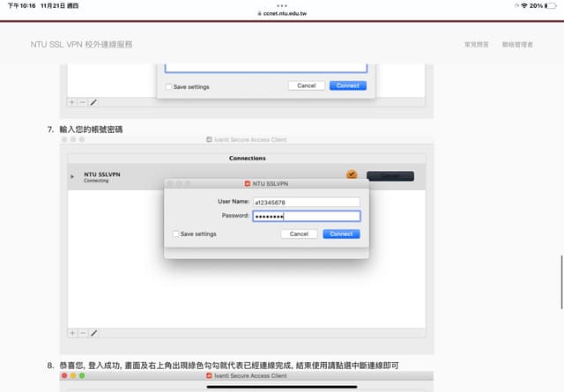Check Save settings in the top dialog

[169, 86]
